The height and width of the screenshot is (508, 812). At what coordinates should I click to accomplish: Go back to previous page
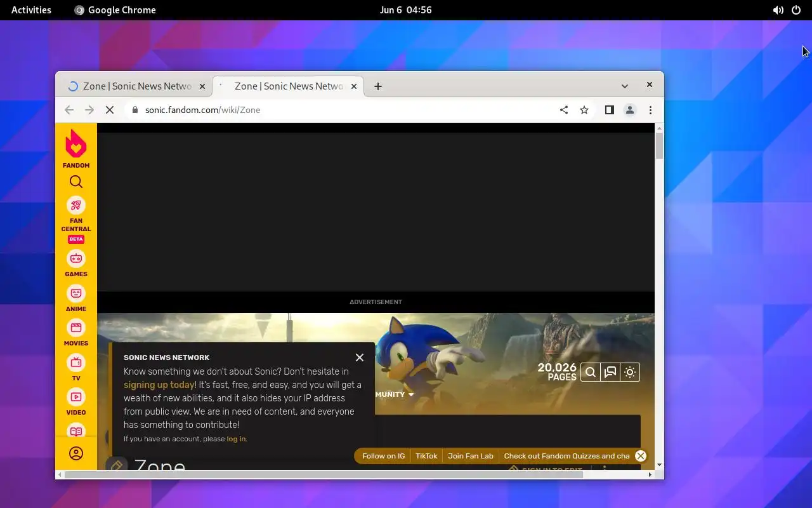[69, 110]
